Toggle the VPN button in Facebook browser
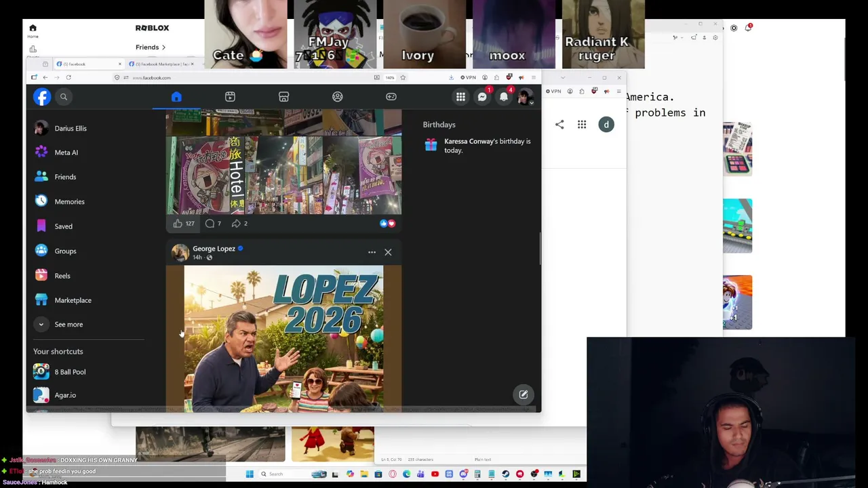This screenshot has width=868, height=488. coord(468,77)
